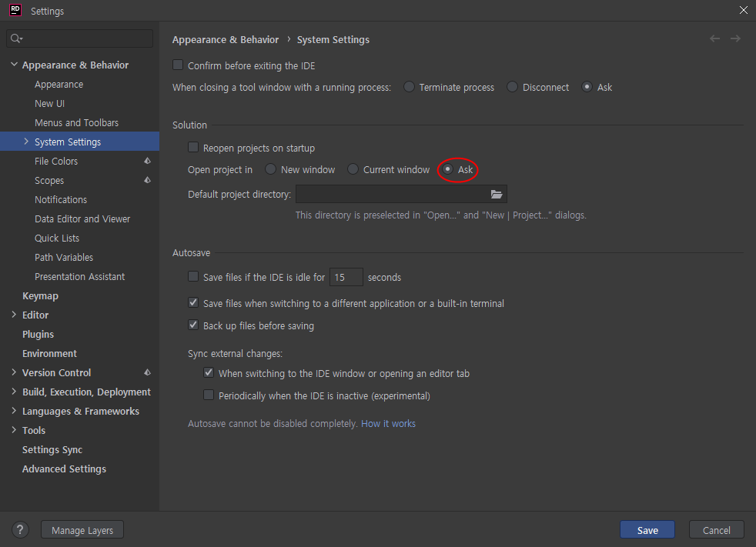756x547 pixels.
Task: Expand the Editor tree node
Action: 14,315
